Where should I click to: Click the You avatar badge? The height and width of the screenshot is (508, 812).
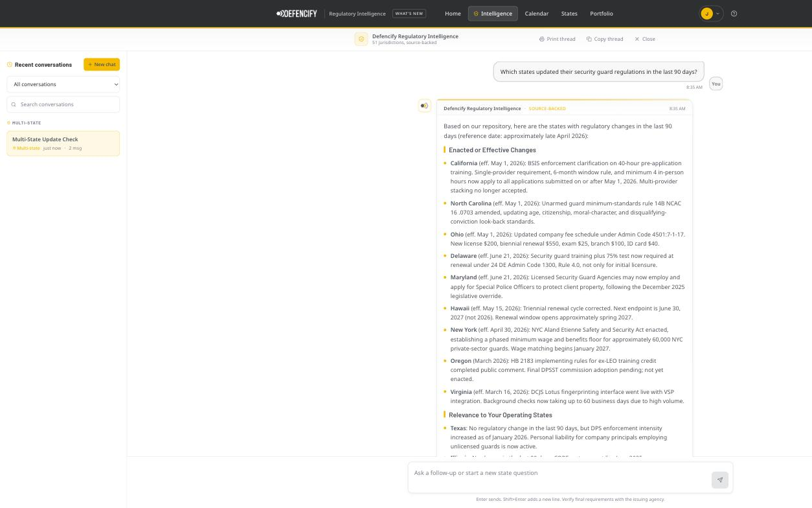pyautogui.click(x=716, y=84)
